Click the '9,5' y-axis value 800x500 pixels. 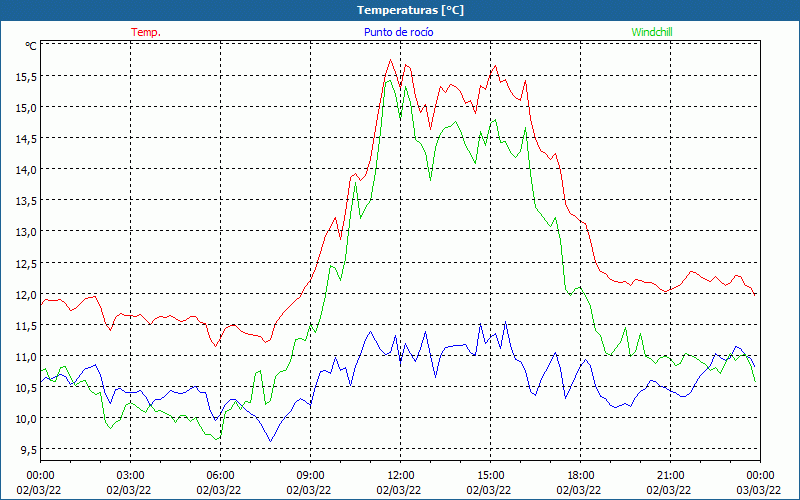coord(28,449)
